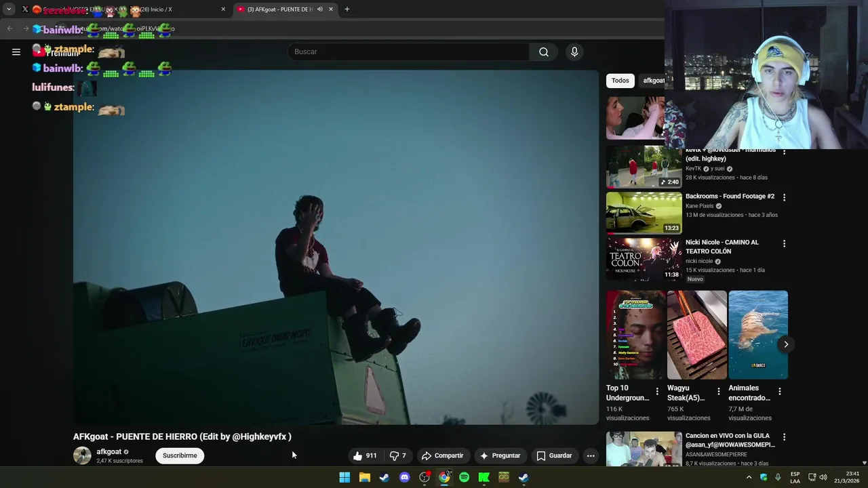868x488 pixels.
Task: Open the tab search dropdown arrow
Action: point(9,9)
